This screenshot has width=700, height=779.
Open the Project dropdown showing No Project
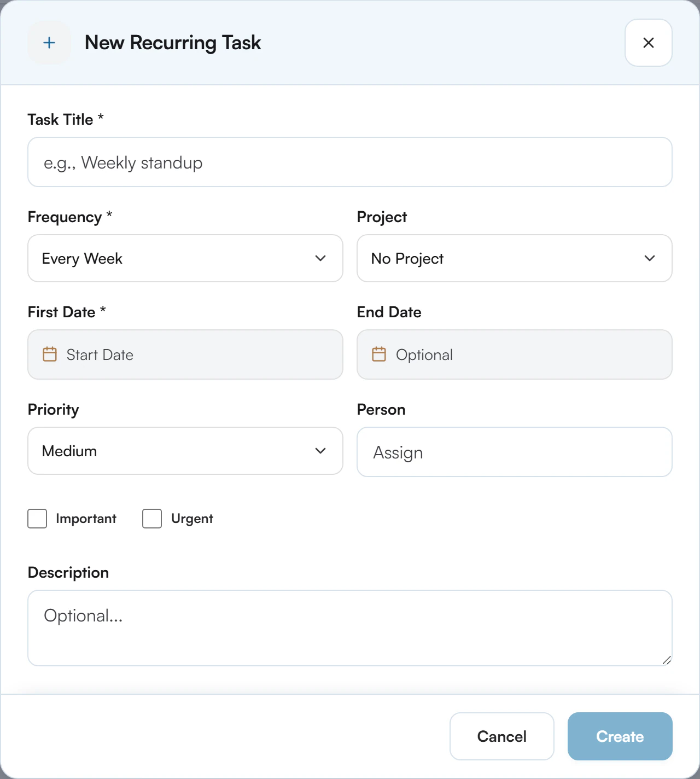coord(515,258)
